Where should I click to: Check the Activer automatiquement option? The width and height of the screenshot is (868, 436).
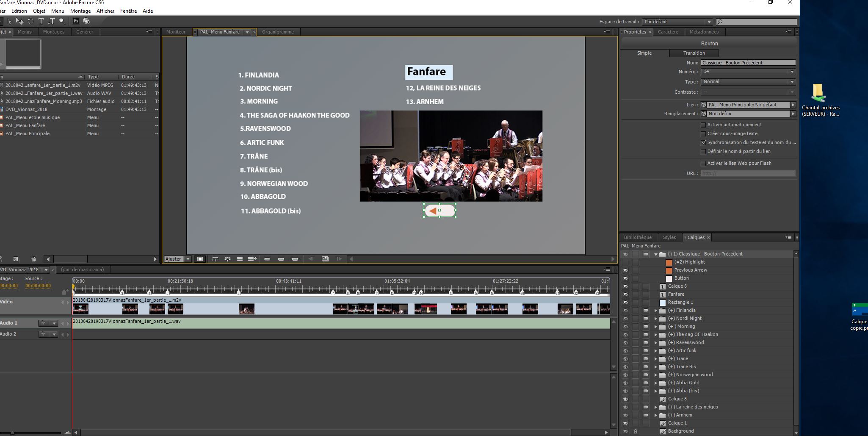click(703, 125)
